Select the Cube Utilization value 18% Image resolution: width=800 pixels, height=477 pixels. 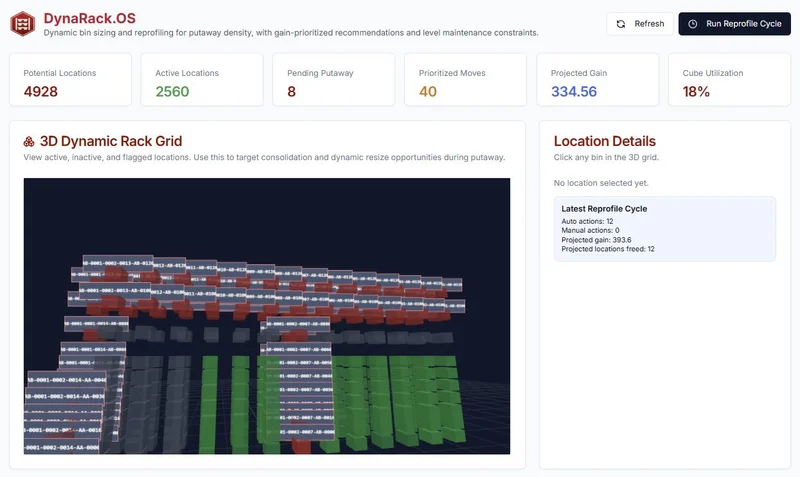696,92
